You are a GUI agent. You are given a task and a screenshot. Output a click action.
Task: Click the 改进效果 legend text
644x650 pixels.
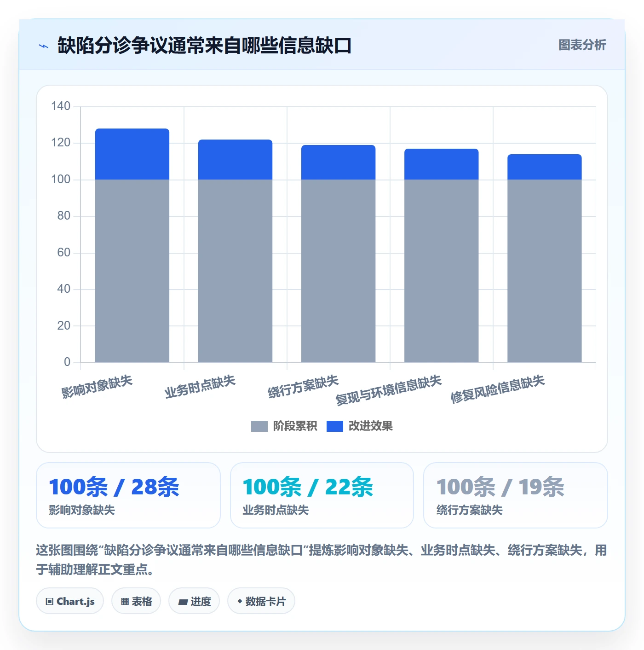coord(370,426)
